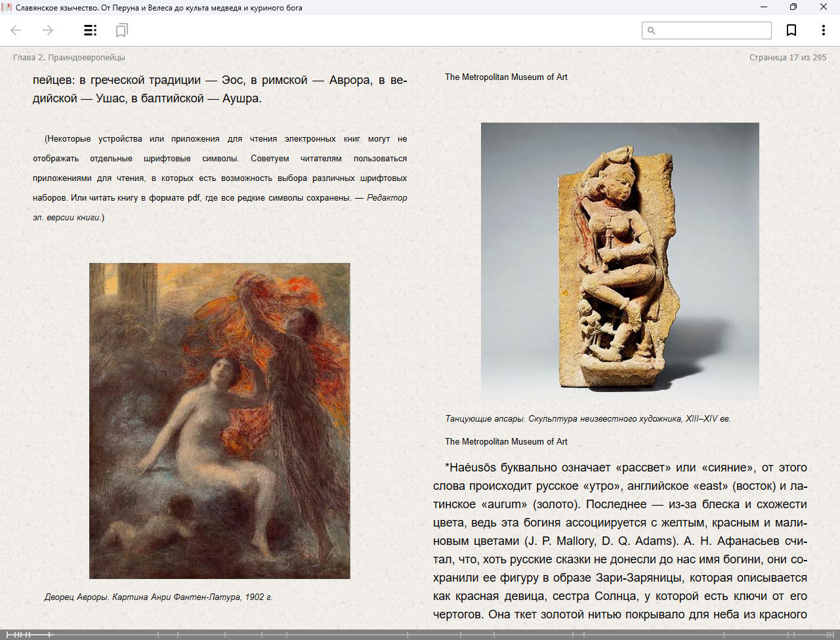Screen dimensions: 840x640
Task: Open the table of contents list
Action: (x=90, y=30)
